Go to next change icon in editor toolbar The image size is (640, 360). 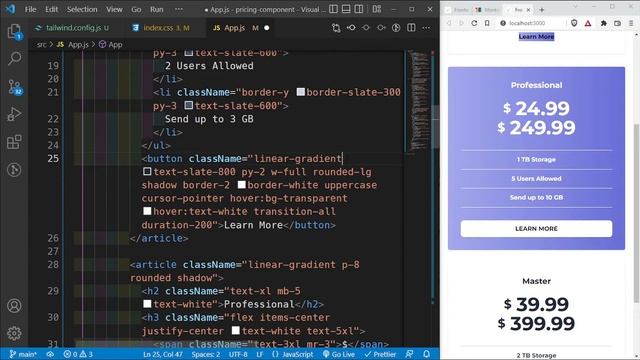[381, 28]
